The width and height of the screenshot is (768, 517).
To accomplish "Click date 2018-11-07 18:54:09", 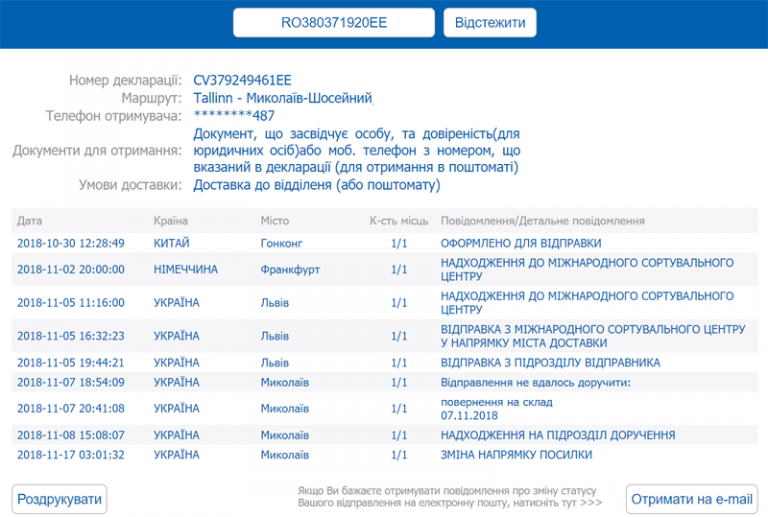I will click(71, 382).
